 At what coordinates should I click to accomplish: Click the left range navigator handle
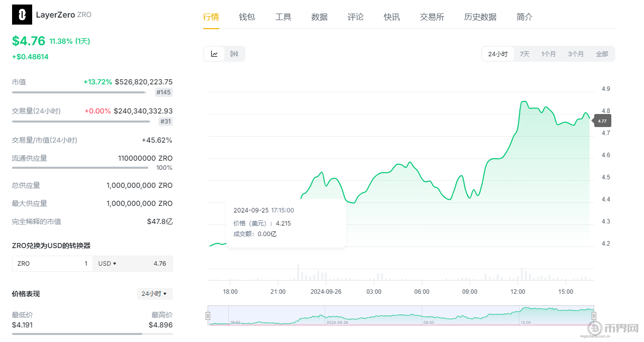pyautogui.click(x=208, y=315)
